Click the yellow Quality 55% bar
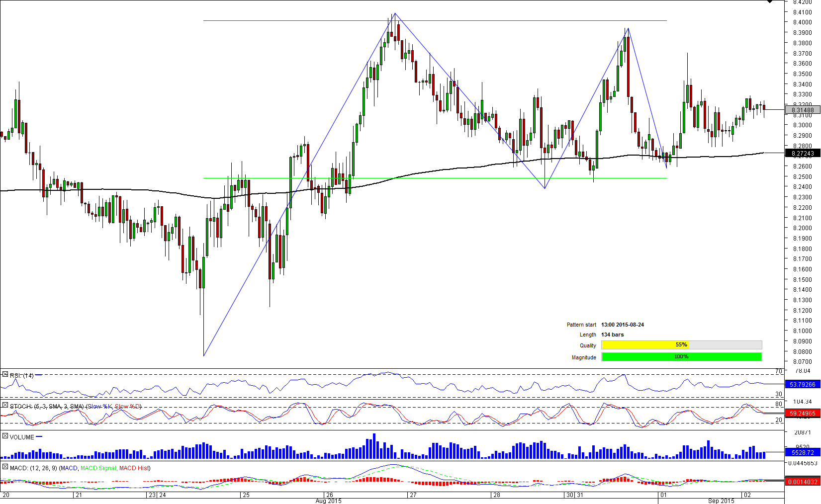 [x=644, y=345]
